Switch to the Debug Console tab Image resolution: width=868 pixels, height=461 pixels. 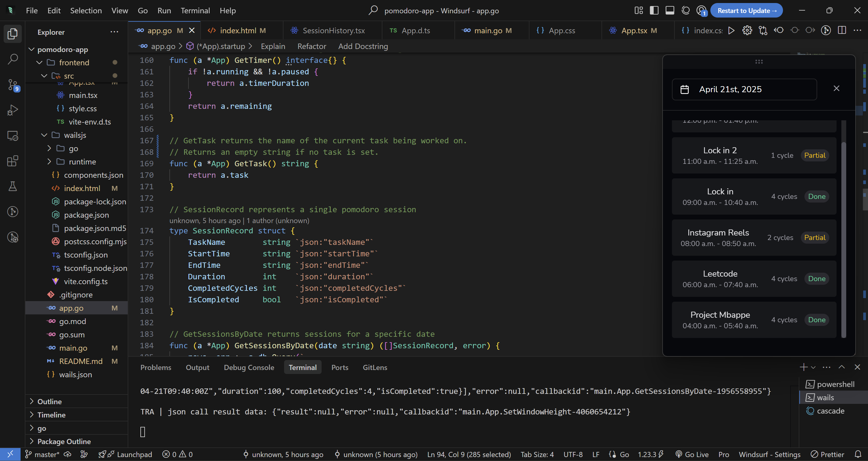[249, 367]
